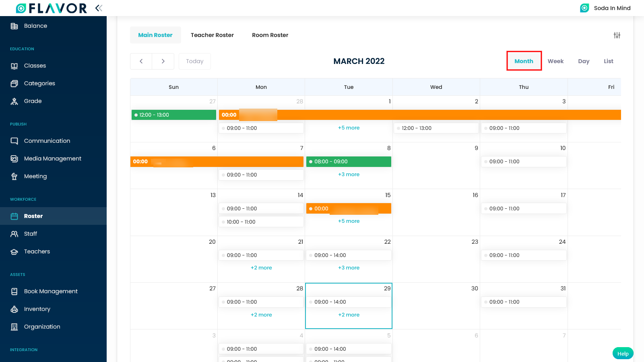Image resolution: width=644 pixels, height=362 pixels.
Task: Open the Balance sidebar icon
Action: [14, 26]
